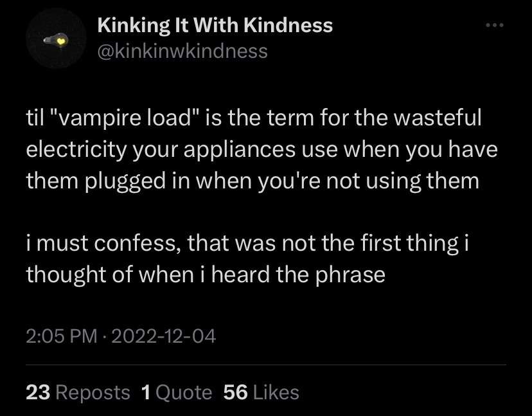
Task: Open the 1 Quote list
Action: tap(176, 392)
